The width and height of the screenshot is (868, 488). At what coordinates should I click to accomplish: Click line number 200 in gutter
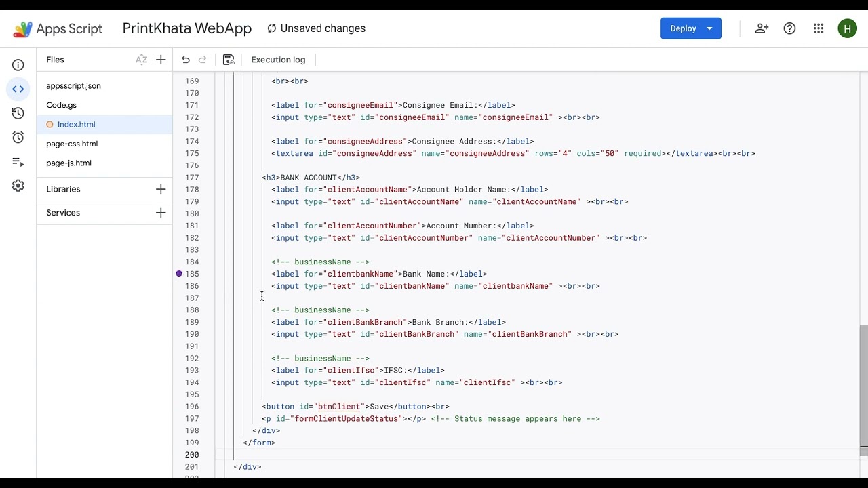click(192, 455)
